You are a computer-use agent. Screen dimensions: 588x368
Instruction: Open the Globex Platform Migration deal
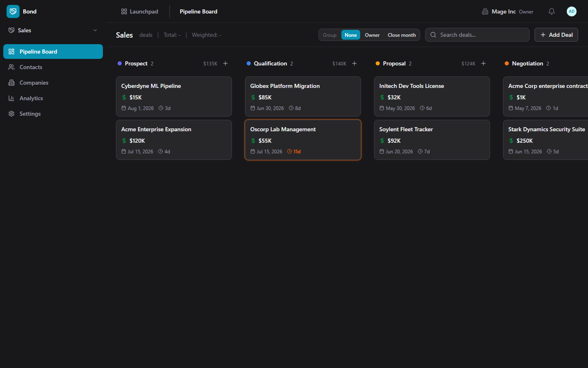point(303,96)
